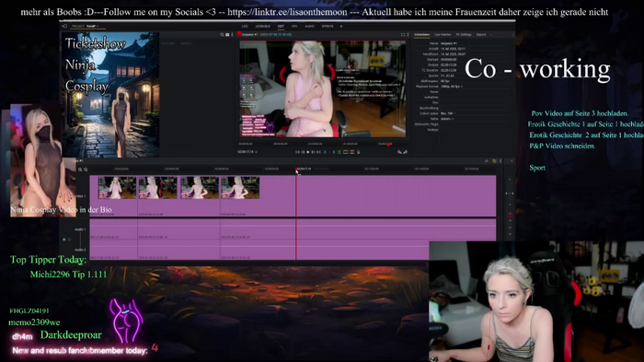
Task: Click the timeline playhead marker on ruler
Action: coord(296,169)
